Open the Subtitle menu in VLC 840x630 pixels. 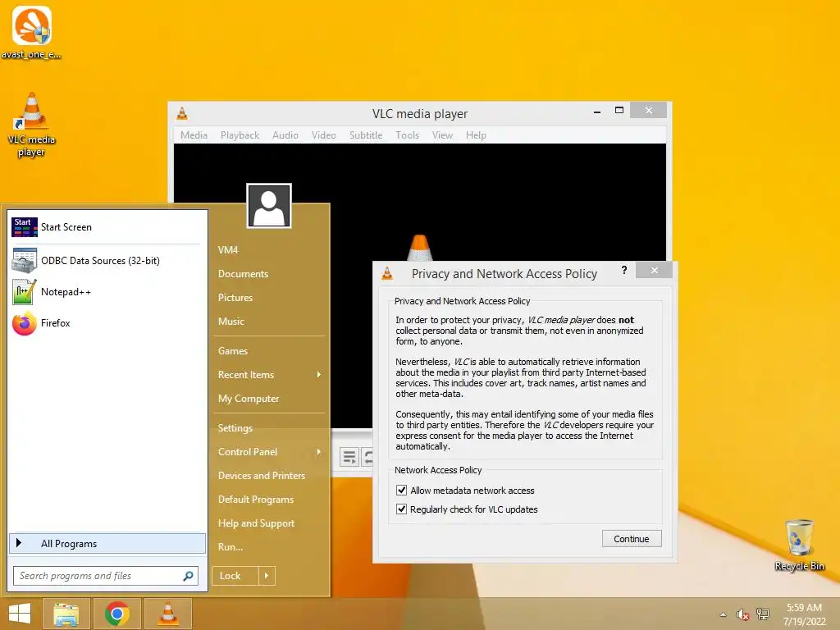(x=366, y=135)
